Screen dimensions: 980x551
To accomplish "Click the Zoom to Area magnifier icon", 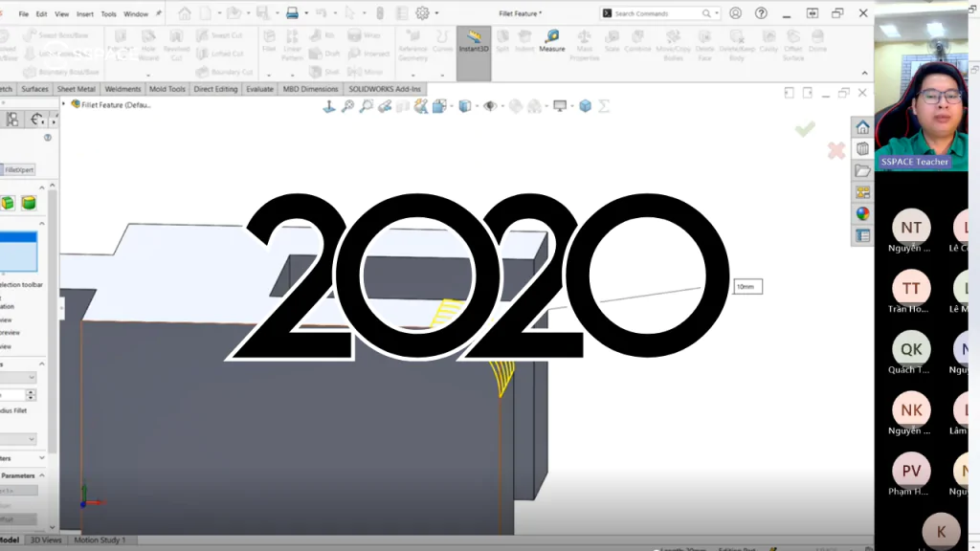I will click(367, 106).
